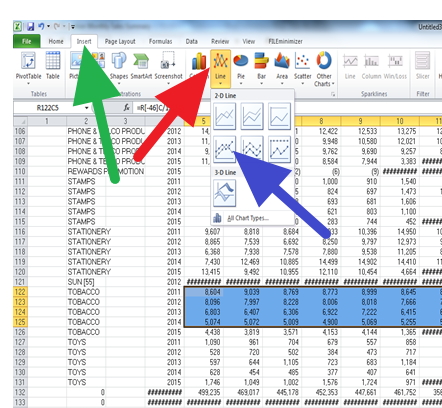Open the Scatter chart menu
This screenshot has height=408, width=442.
point(303,68)
